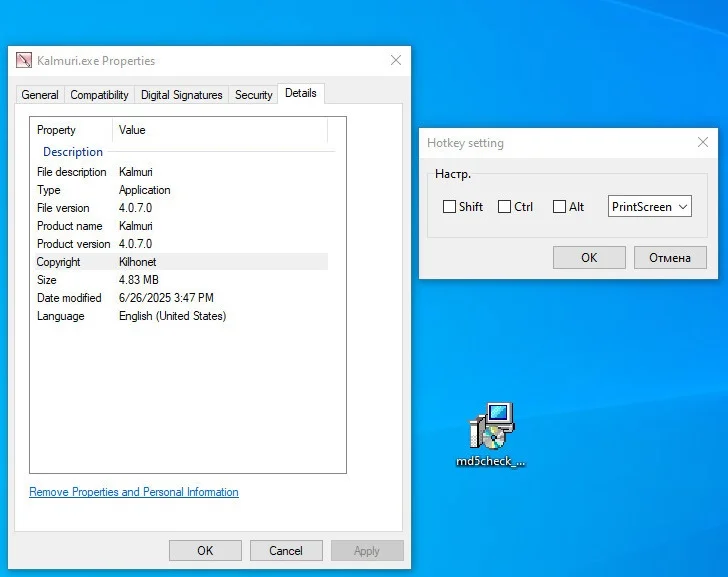
Task: Click OK in Hotkey setting dialog
Action: (589, 258)
